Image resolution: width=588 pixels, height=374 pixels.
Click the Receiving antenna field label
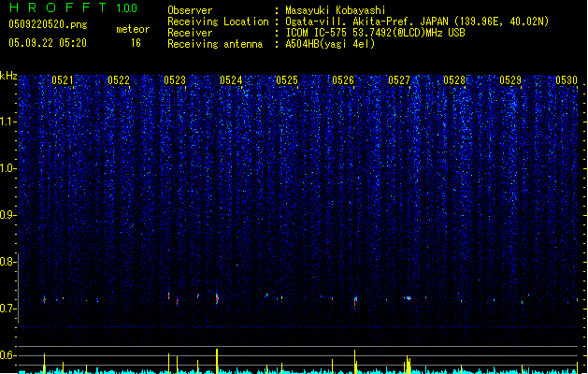[x=215, y=44]
